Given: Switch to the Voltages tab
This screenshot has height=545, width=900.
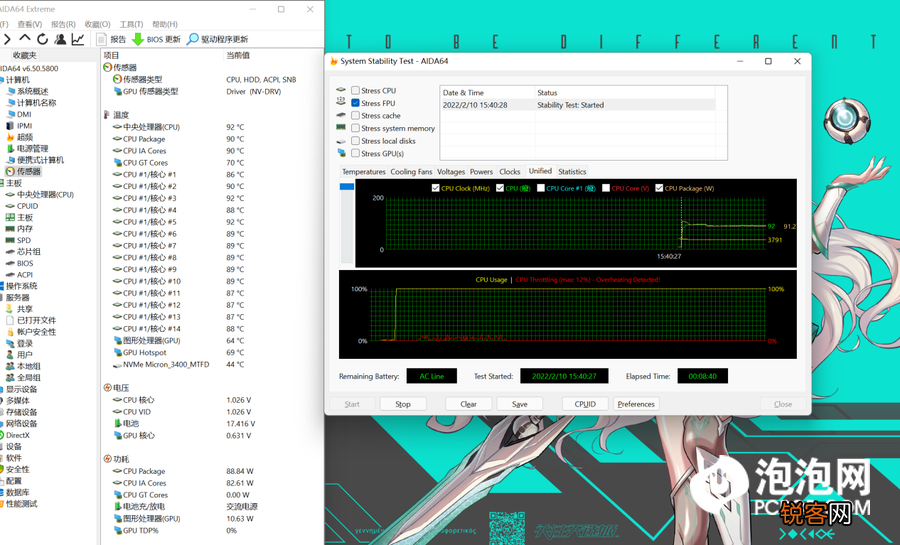Looking at the screenshot, I should pos(451,172).
